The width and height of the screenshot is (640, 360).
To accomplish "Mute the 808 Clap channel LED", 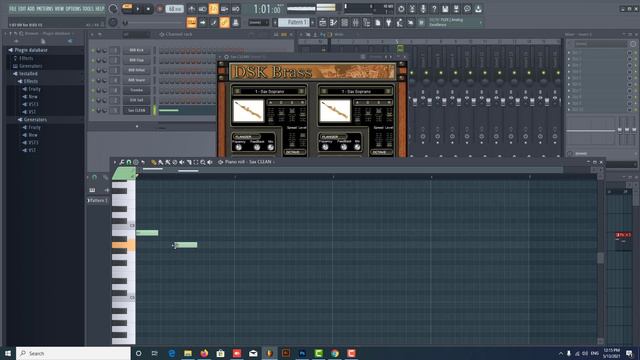I will point(93,60).
